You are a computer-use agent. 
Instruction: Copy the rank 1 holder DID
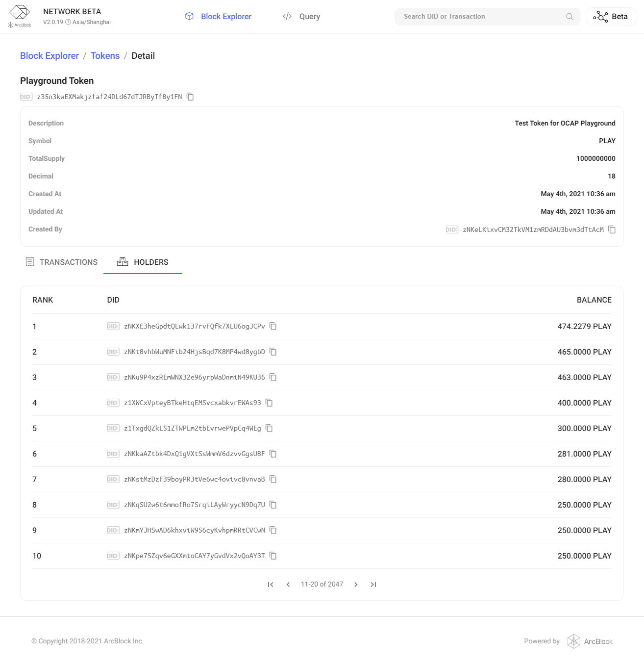(273, 327)
